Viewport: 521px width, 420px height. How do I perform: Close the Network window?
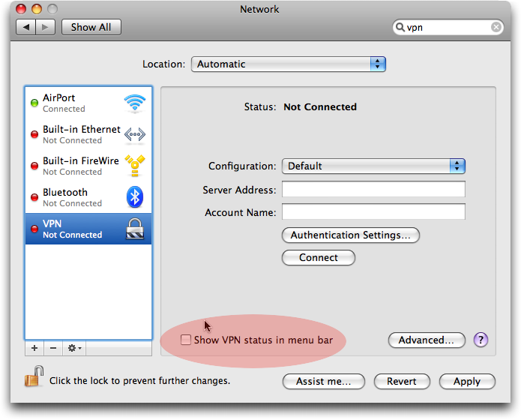point(21,9)
